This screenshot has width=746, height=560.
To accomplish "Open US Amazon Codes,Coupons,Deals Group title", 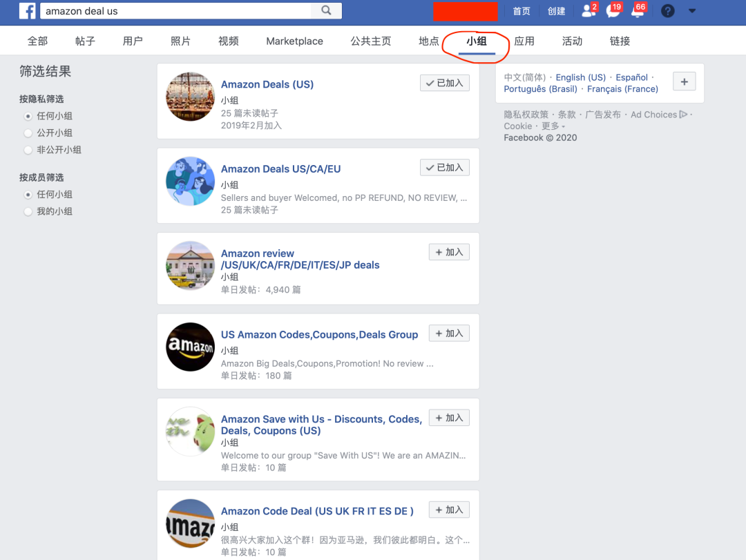I will [319, 334].
